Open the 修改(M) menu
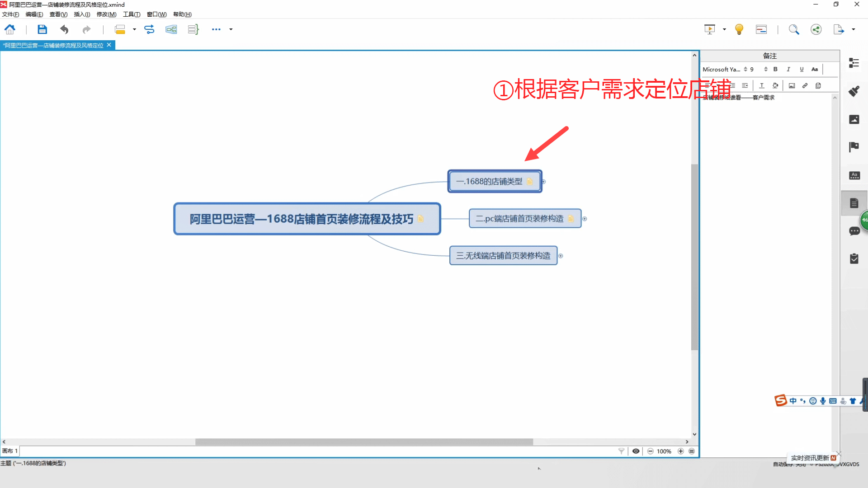The width and height of the screenshot is (868, 488). pos(106,14)
